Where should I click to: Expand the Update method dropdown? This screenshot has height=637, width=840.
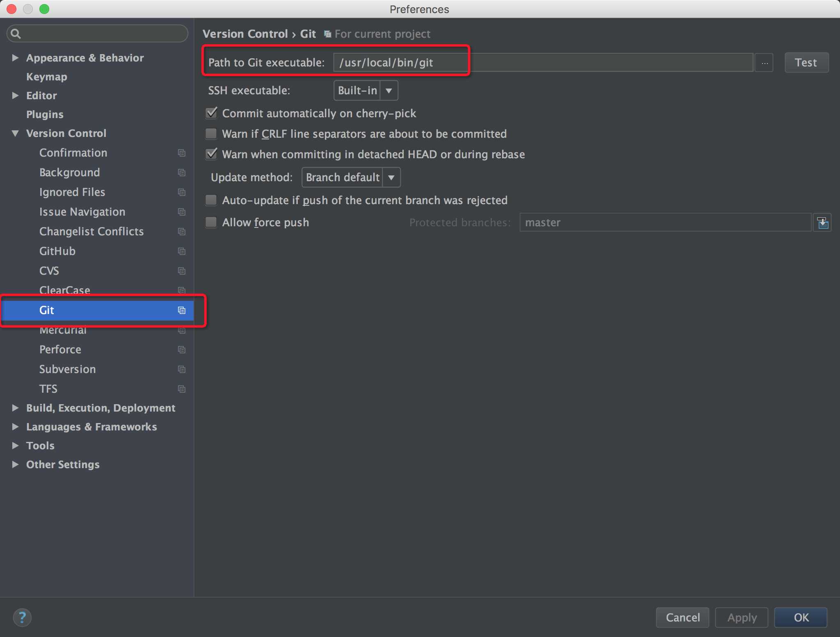pyautogui.click(x=392, y=177)
